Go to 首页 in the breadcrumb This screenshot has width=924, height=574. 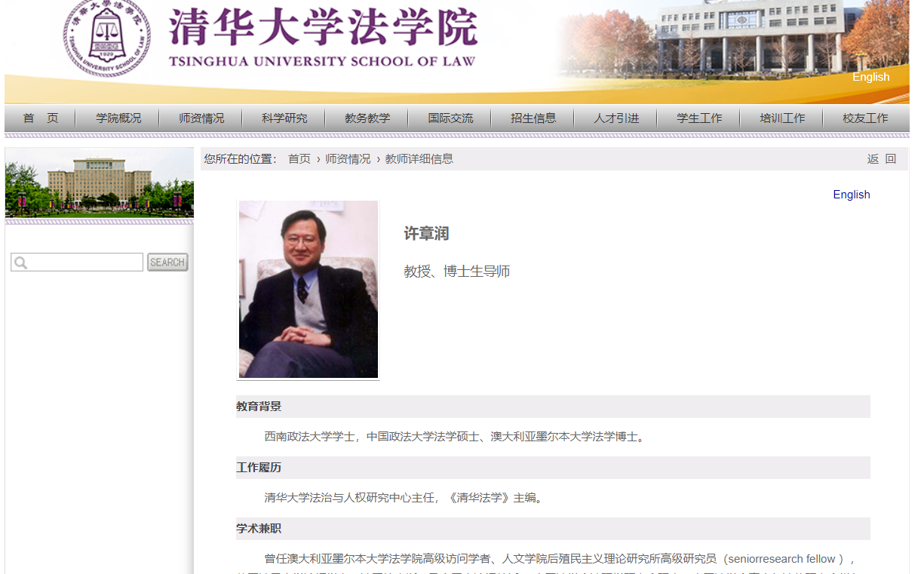tap(299, 159)
